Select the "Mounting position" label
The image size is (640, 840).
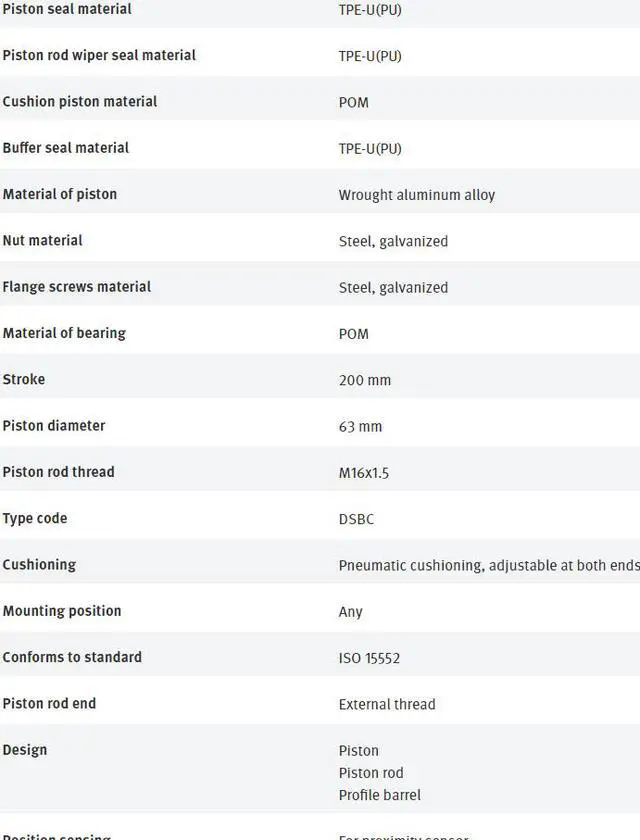pyautogui.click(x=61, y=611)
